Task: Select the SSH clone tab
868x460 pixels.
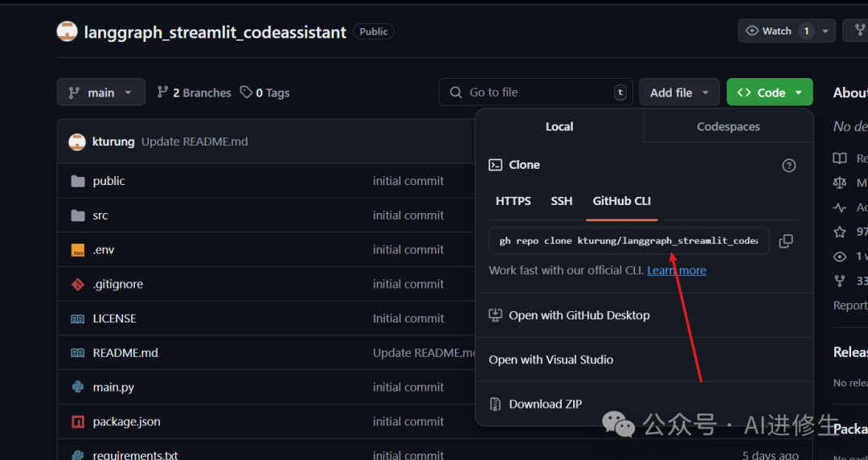Action: (561, 201)
